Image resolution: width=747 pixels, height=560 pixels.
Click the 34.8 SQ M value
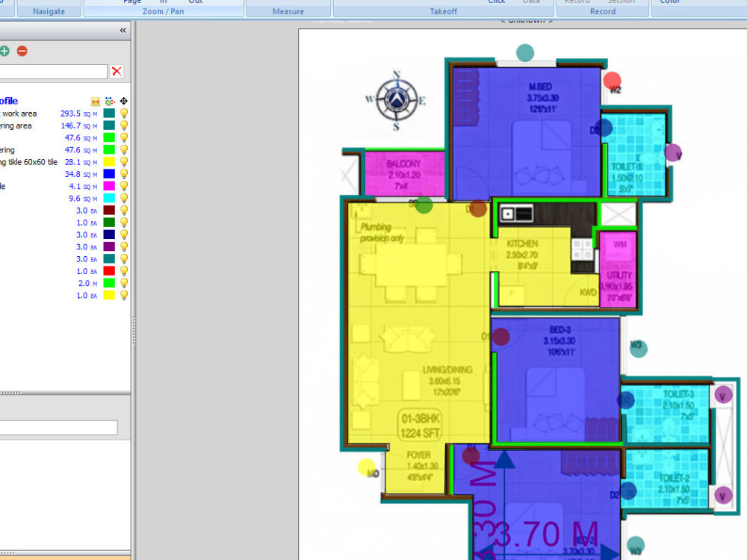click(81, 174)
